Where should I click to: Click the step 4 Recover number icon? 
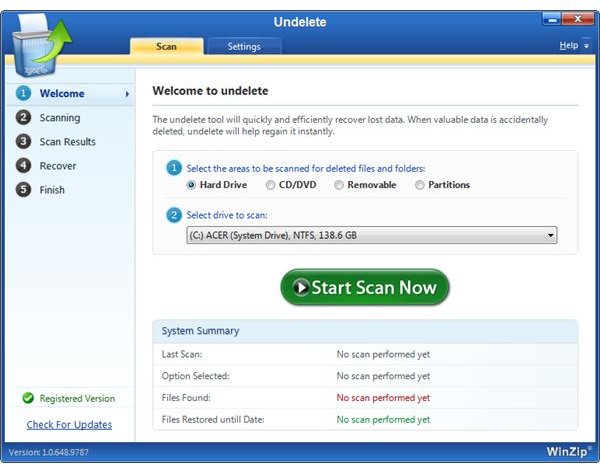23,166
